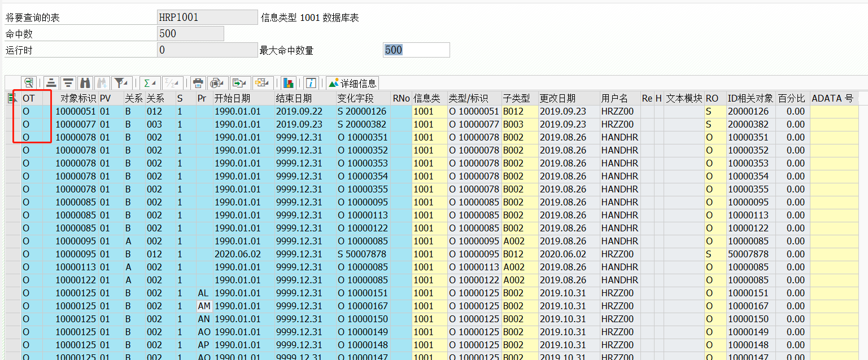
Task: Show ALV grid information via info icon
Action: 311,83
